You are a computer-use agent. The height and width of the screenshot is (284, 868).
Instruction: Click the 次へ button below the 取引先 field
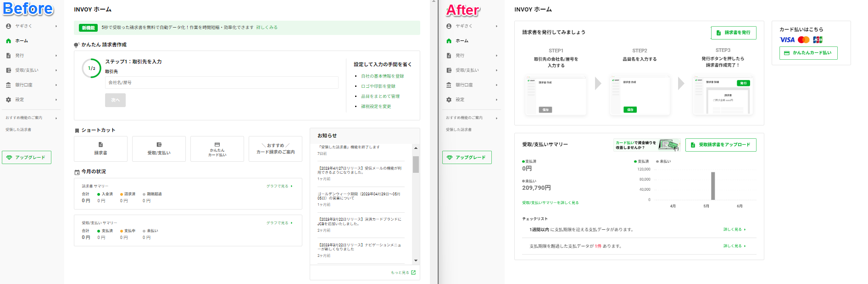(x=115, y=100)
